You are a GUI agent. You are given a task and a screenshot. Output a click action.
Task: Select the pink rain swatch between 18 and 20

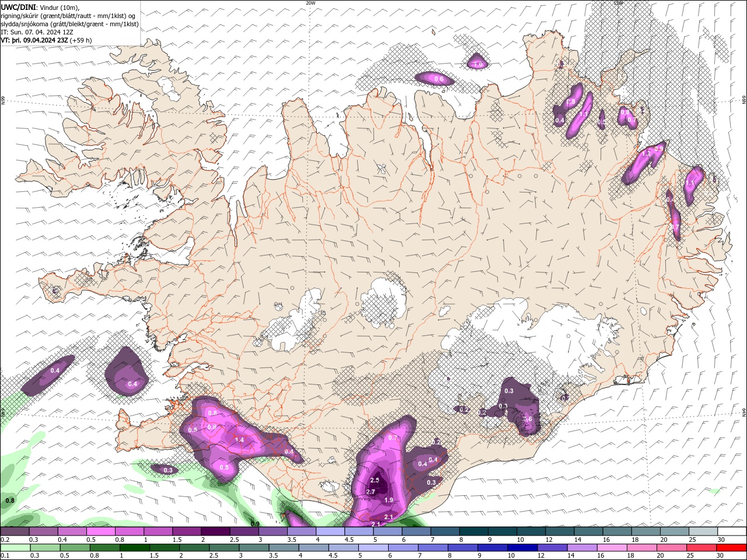click(x=641, y=548)
